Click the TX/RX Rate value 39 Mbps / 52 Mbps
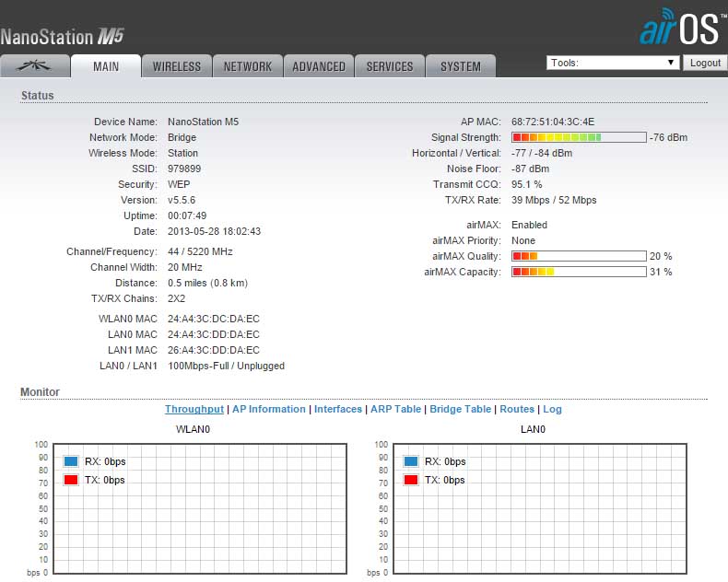728x582 pixels. pyautogui.click(x=554, y=200)
